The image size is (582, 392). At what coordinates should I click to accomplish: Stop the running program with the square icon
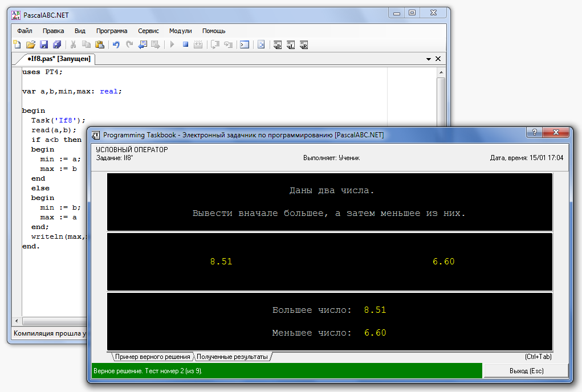185,44
